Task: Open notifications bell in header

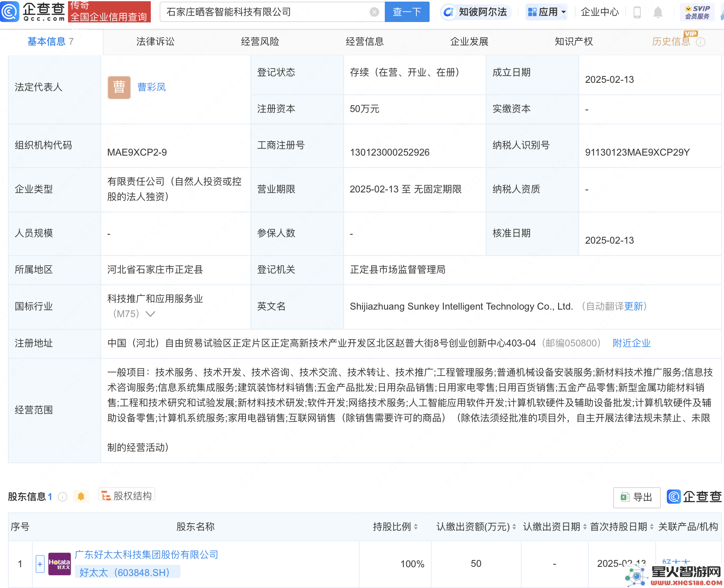Action: [x=658, y=12]
